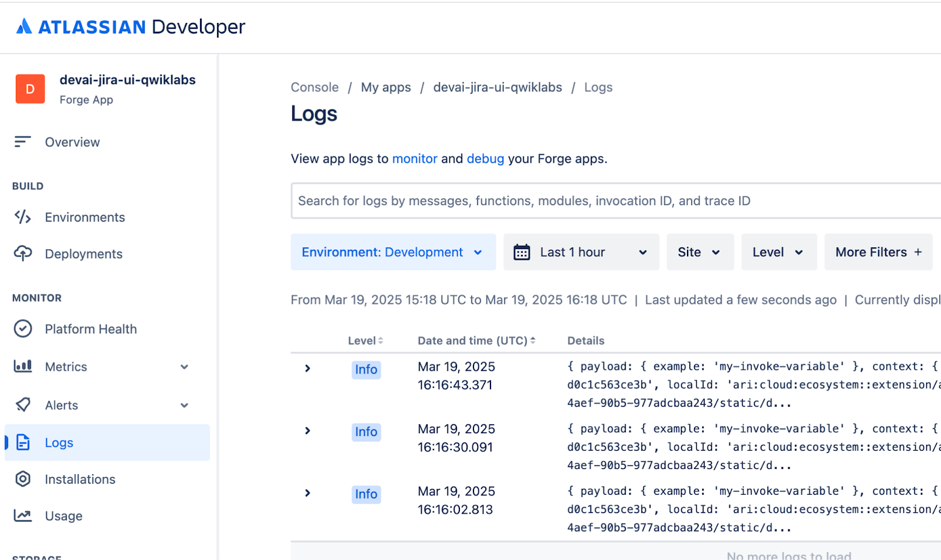
Task: Follow the 'monitor' hyperlink
Action: click(415, 159)
